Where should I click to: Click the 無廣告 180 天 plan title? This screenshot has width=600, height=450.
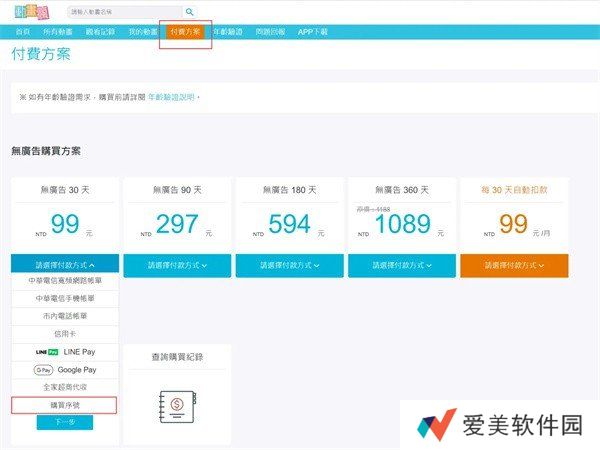[290, 190]
